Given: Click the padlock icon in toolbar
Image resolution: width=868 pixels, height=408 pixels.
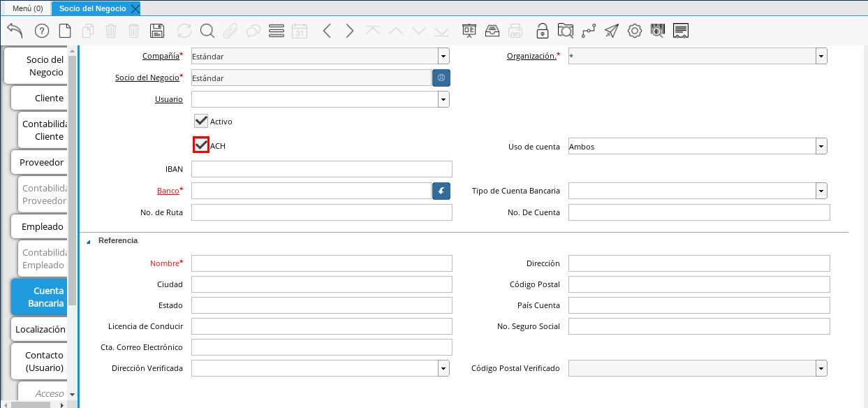Looking at the screenshot, I should [x=542, y=31].
